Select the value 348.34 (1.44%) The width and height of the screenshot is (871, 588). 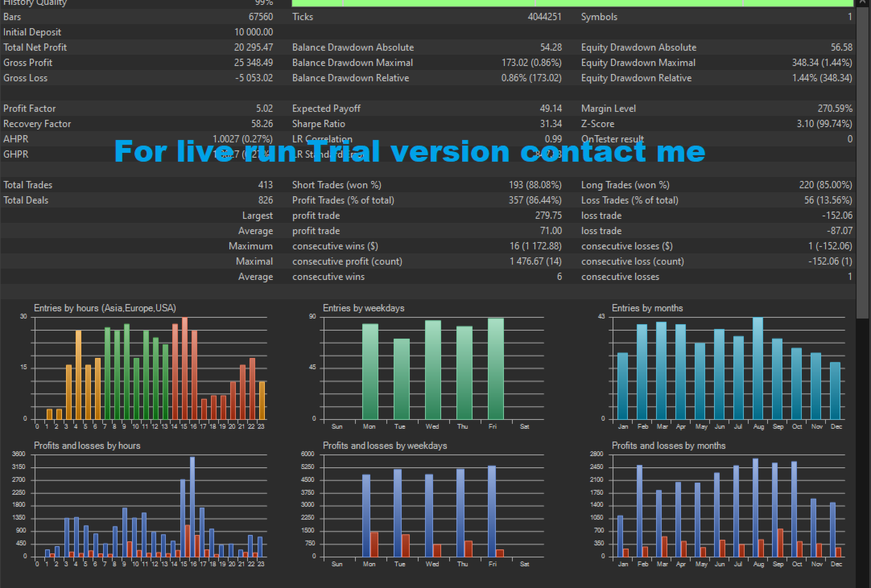click(822, 63)
